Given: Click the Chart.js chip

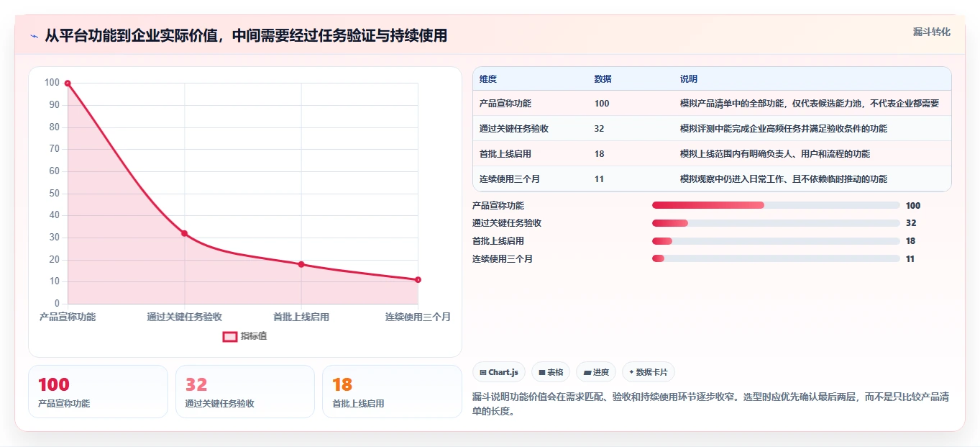Looking at the screenshot, I should 499,372.
